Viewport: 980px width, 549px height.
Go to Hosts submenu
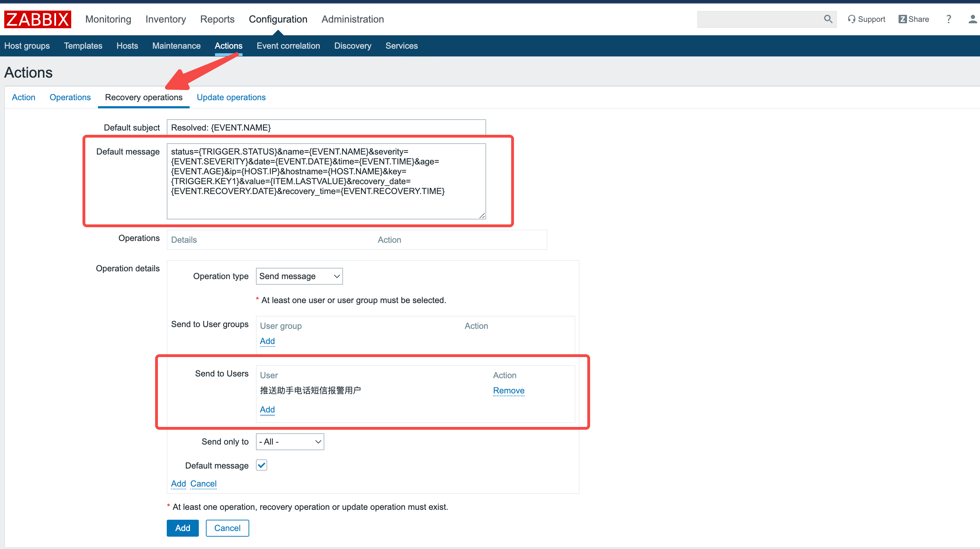click(x=127, y=46)
